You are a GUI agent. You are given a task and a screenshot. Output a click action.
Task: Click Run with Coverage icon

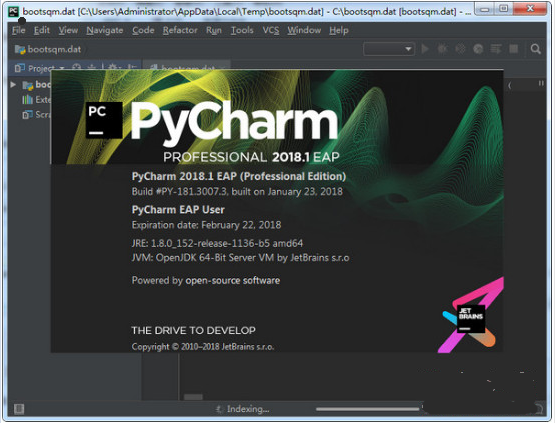pyautogui.click(x=460, y=48)
